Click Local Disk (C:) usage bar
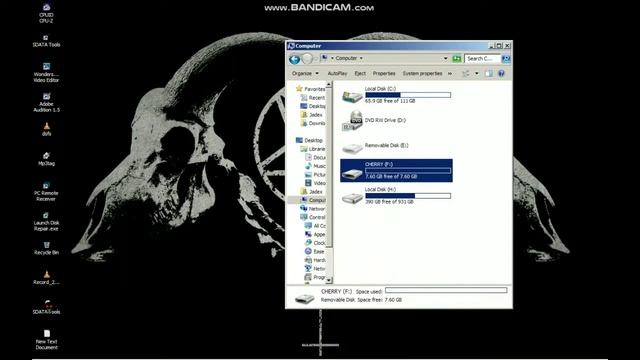640x360 pixels. [408, 95]
